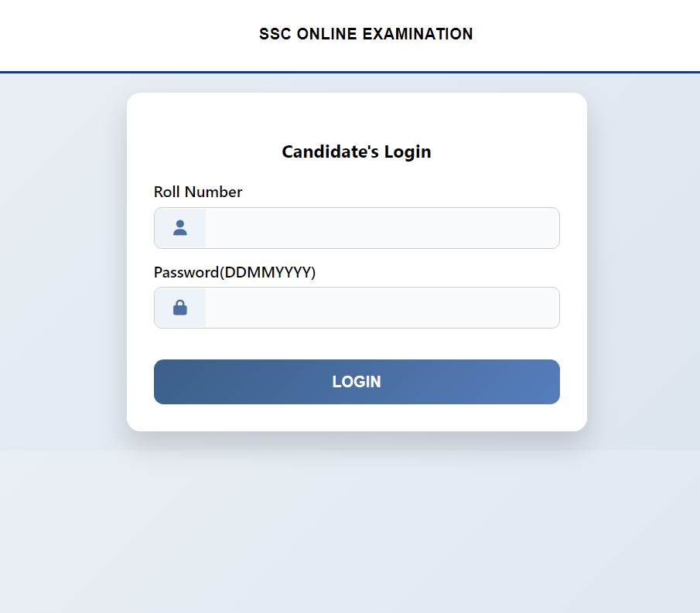
Task: Click the "Password(DDMMYYYY)" field label
Action: (x=234, y=272)
